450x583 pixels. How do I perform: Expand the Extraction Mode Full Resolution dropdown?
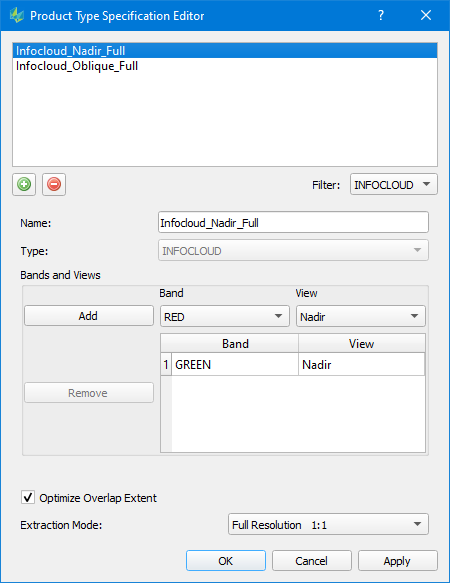click(x=328, y=524)
